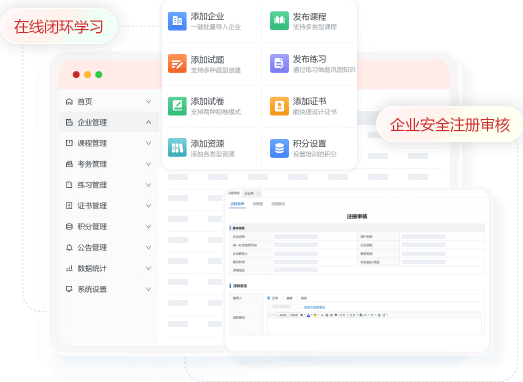The width and height of the screenshot is (523, 382).
Task: Expand the 数据统计 menu chevron
Action: [148, 268]
